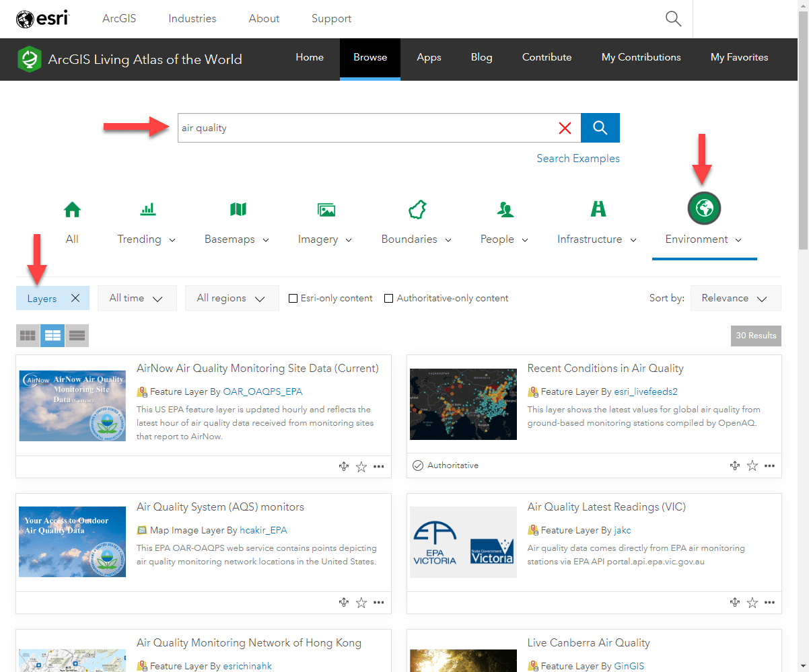Viewport: 809px width, 672px height.
Task: Open Latest Readings (VIC) in map viewer
Action: (x=735, y=603)
